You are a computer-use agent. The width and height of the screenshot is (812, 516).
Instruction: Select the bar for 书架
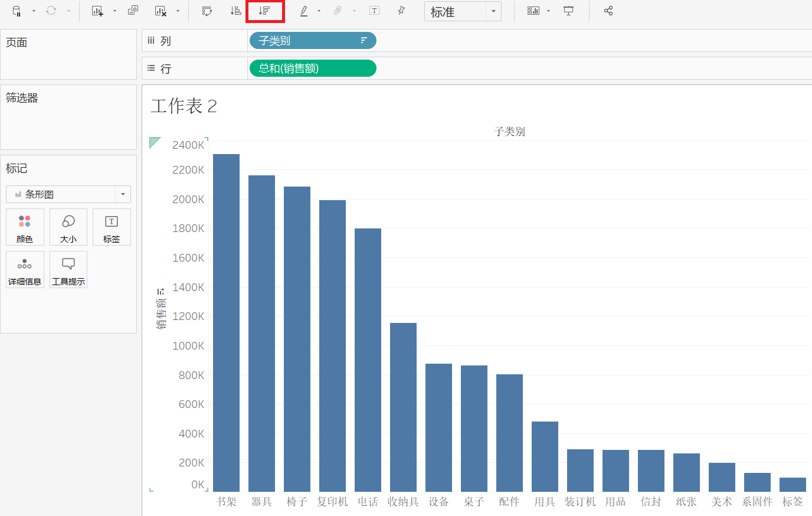(226, 323)
